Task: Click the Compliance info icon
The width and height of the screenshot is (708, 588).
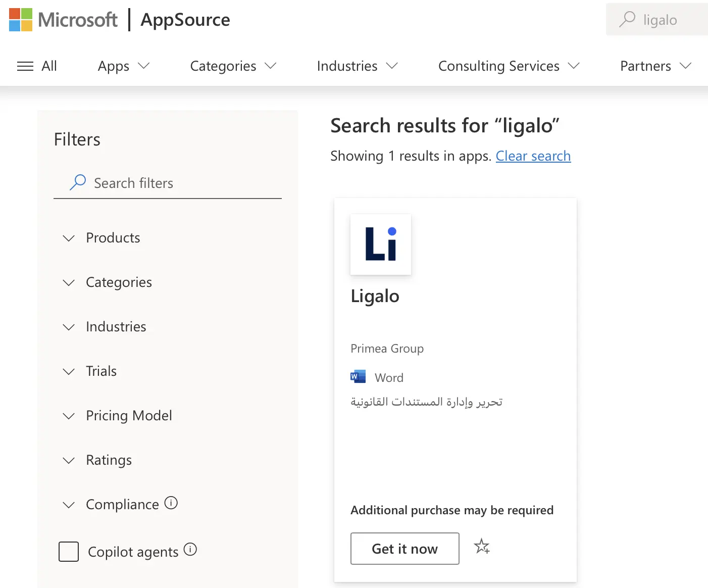Action: pos(171,503)
